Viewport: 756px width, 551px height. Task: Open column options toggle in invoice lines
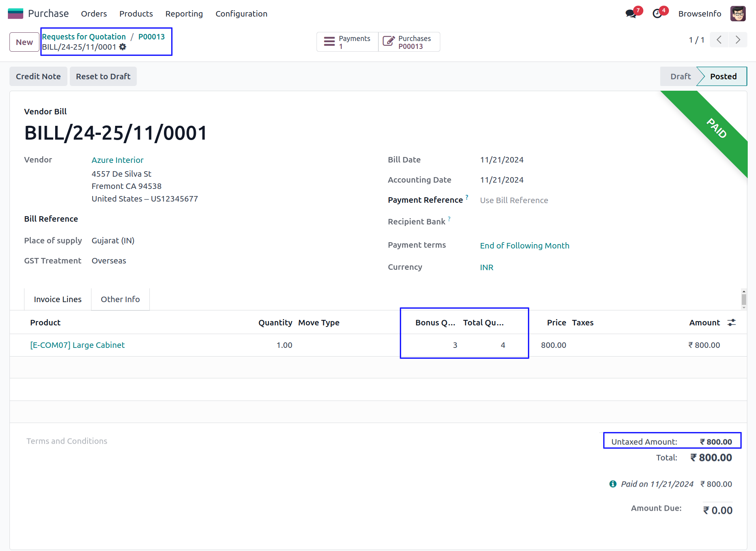(732, 323)
